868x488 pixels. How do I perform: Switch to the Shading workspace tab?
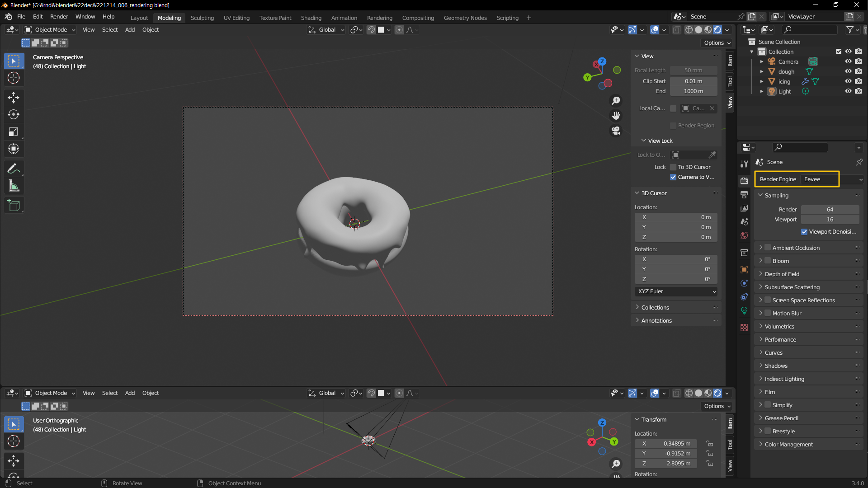(x=311, y=18)
